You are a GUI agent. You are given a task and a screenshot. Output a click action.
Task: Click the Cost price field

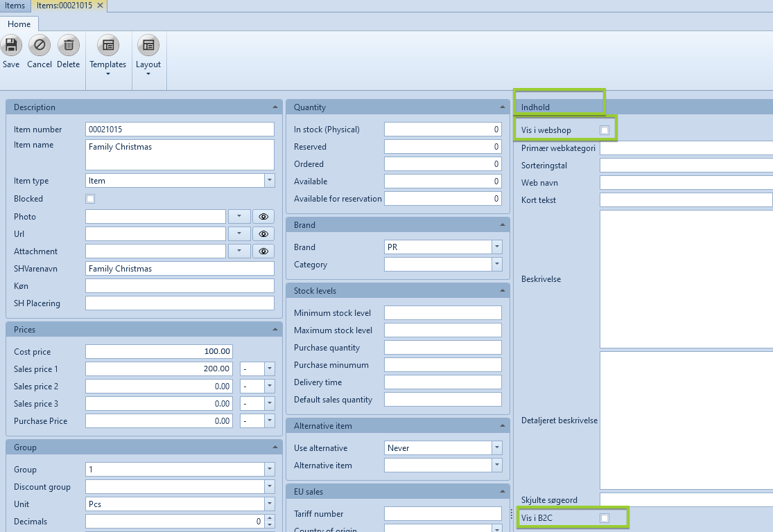pyautogui.click(x=159, y=352)
